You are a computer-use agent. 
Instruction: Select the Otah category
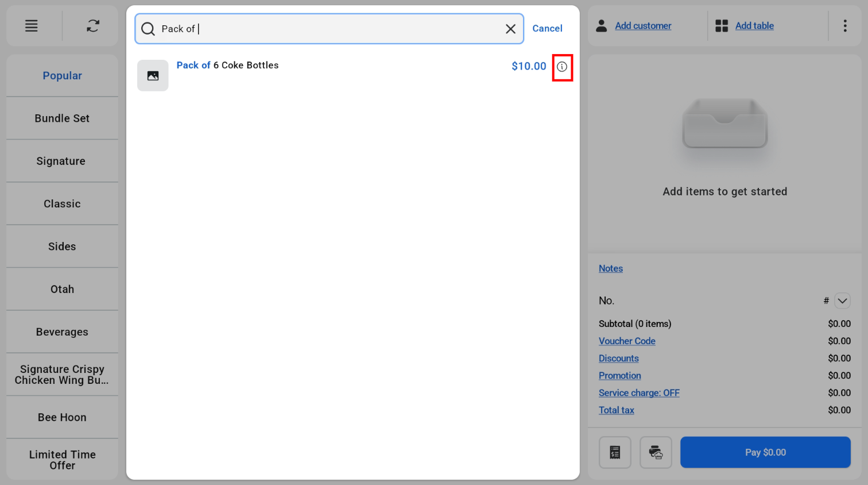(x=62, y=289)
